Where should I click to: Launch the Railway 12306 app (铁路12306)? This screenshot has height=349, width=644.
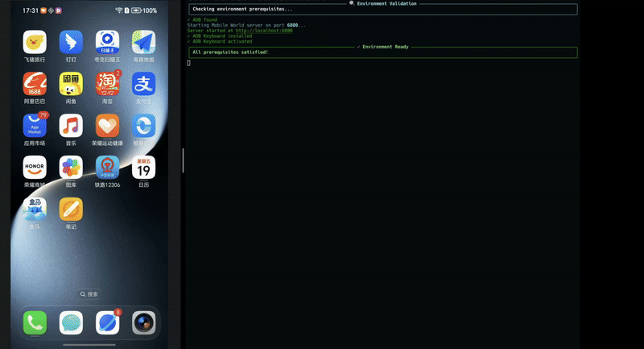pyautogui.click(x=107, y=168)
